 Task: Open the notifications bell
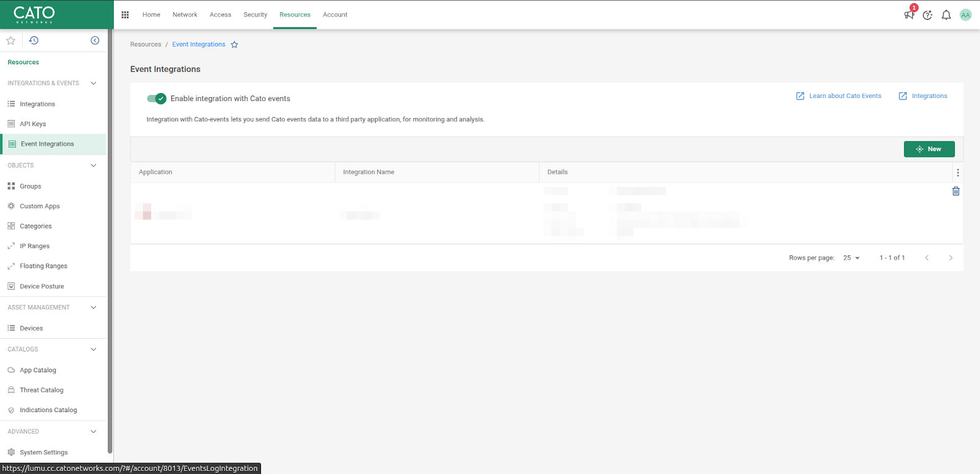(946, 15)
